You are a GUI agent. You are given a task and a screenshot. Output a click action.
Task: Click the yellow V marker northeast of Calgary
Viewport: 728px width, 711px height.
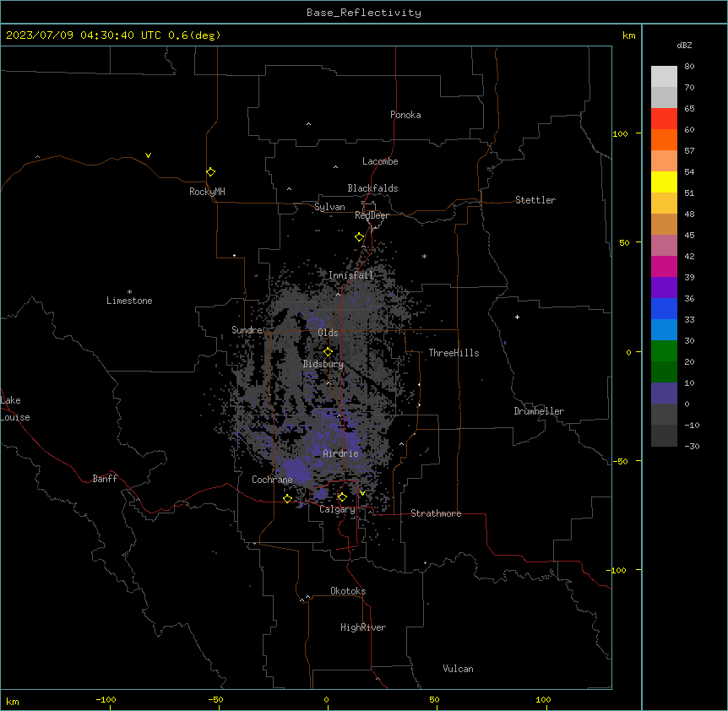pyautogui.click(x=362, y=493)
